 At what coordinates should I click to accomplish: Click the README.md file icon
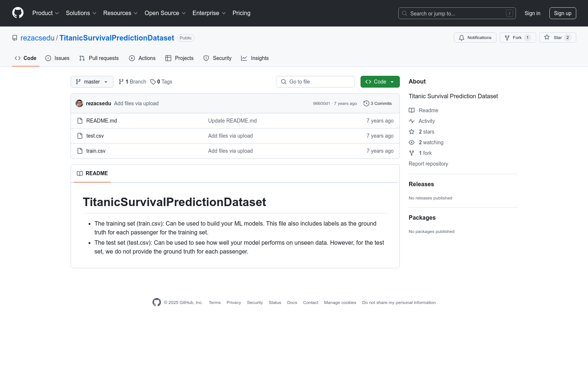80,121
